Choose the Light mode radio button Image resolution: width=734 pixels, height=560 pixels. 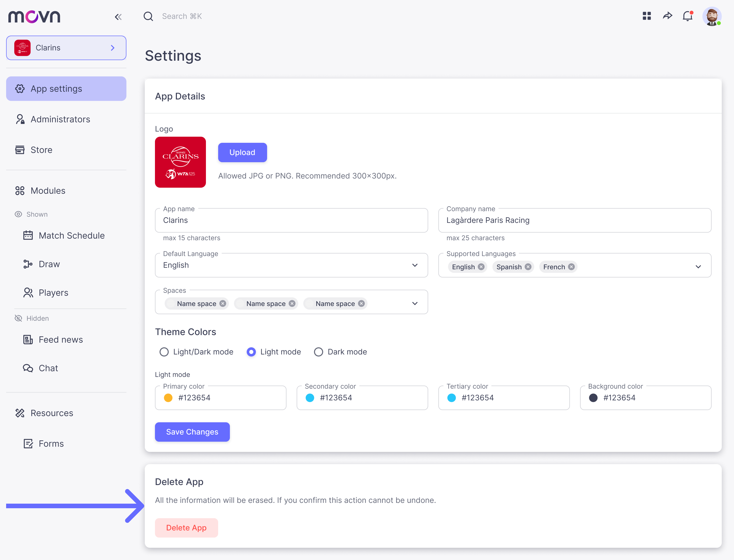coord(251,352)
